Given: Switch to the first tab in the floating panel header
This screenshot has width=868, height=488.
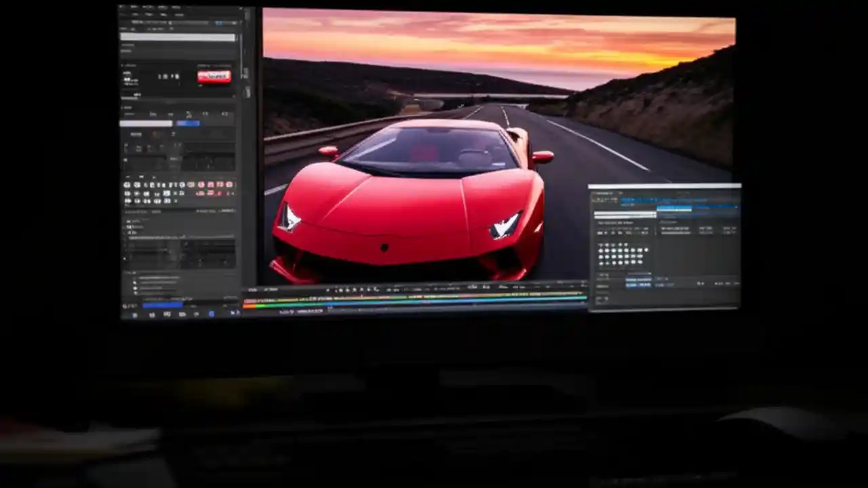Looking at the screenshot, I should click(x=604, y=193).
